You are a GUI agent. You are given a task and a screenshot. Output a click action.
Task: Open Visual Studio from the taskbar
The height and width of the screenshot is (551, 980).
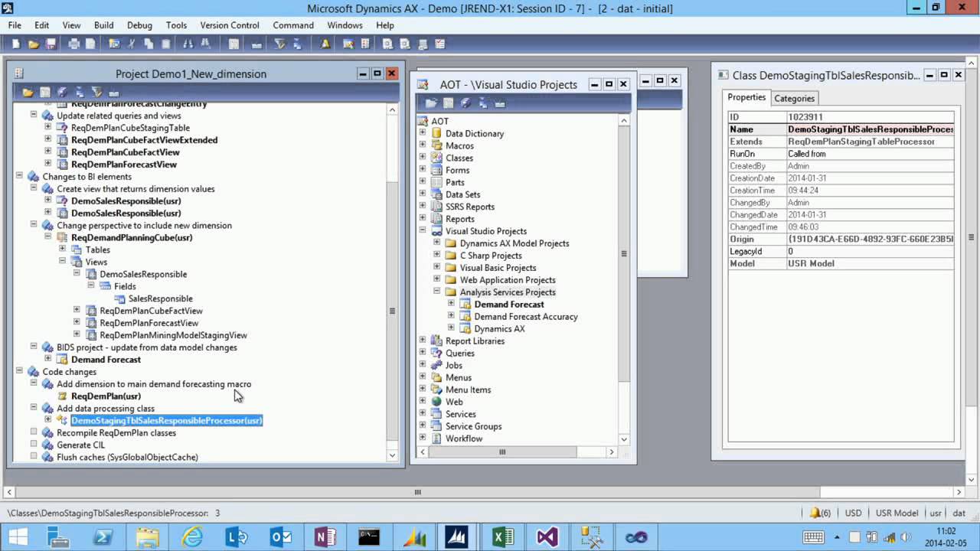[x=547, y=536]
